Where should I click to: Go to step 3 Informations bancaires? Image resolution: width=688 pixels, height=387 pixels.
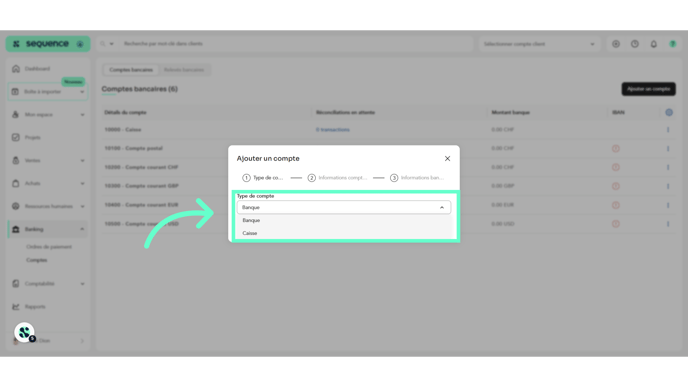click(417, 178)
